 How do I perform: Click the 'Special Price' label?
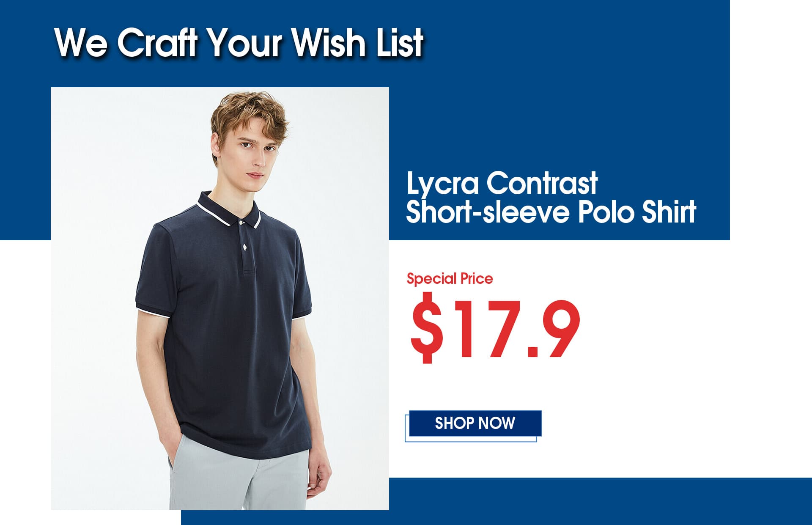click(450, 279)
